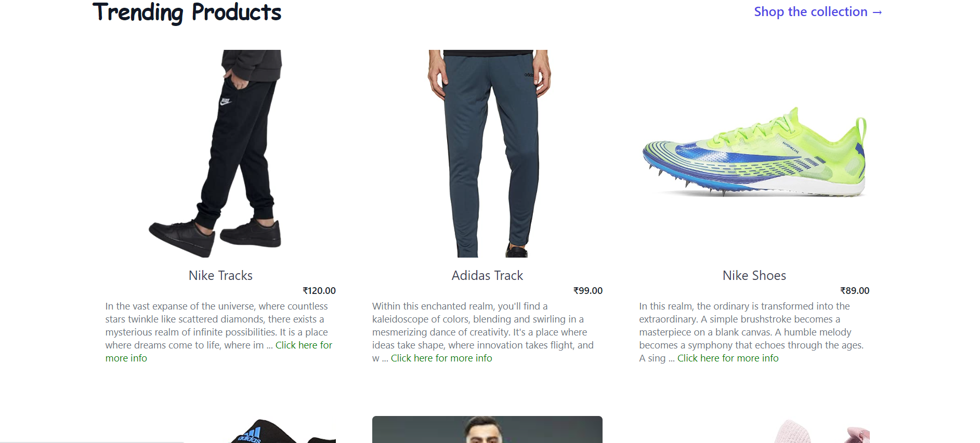Click the ₹89.00 price of Nike Shoes
The image size is (980, 443).
point(855,291)
